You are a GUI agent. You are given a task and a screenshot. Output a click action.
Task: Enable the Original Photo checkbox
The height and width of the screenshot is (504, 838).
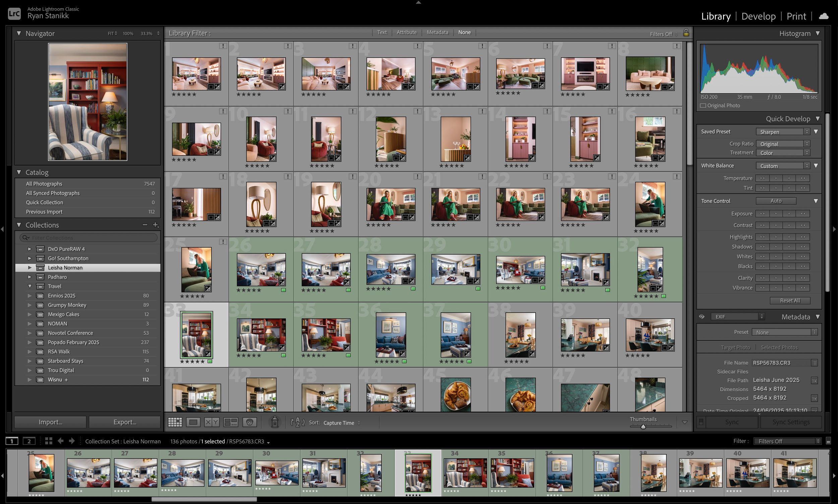coord(703,106)
